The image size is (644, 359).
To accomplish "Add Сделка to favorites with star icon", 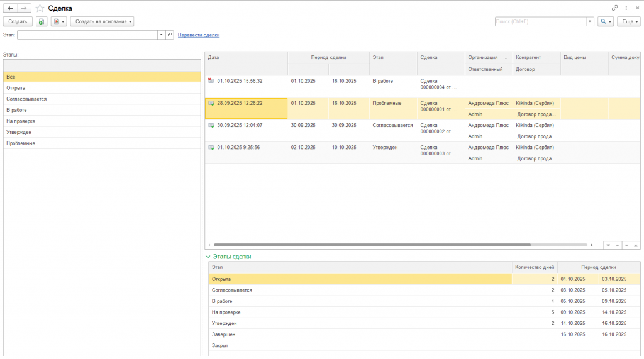I will 40,8.
